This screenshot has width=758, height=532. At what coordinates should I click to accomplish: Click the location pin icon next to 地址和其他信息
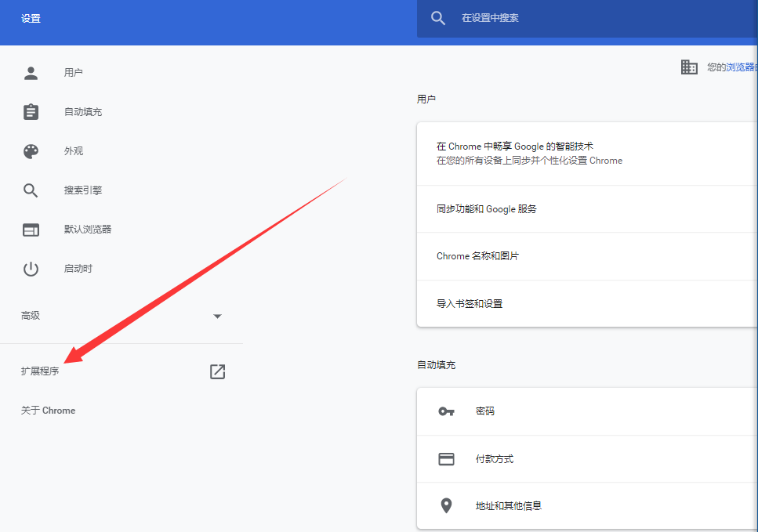click(x=446, y=506)
